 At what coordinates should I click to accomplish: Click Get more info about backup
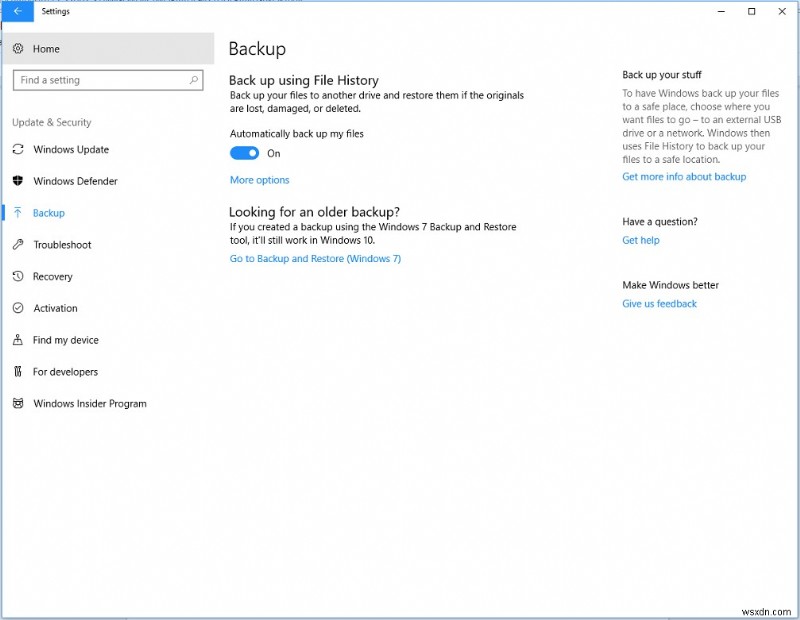coord(684,176)
